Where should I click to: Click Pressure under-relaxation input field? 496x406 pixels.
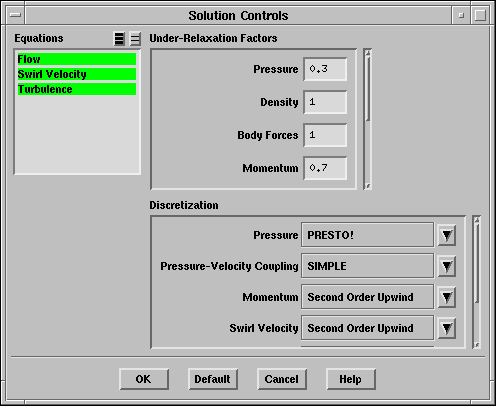pyautogui.click(x=325, y=69)
